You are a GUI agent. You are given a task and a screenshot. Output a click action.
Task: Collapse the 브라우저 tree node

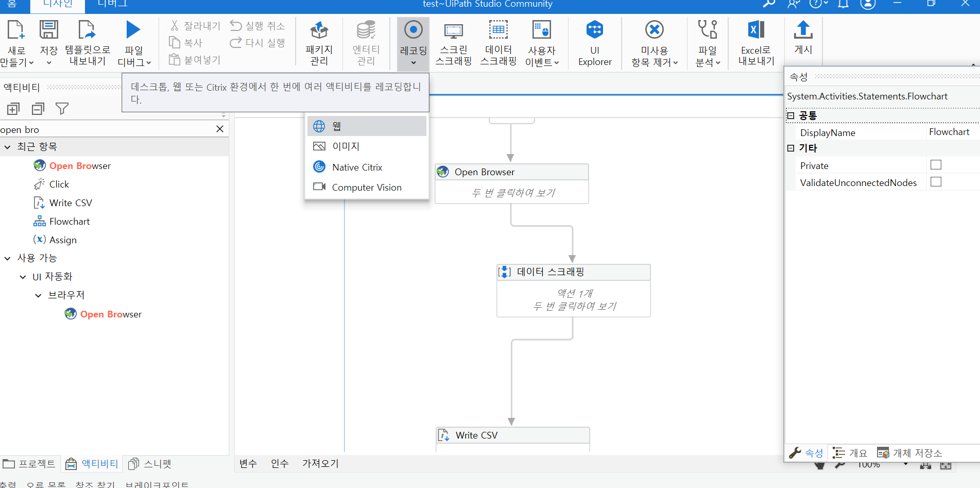click(x=38, y=295)
